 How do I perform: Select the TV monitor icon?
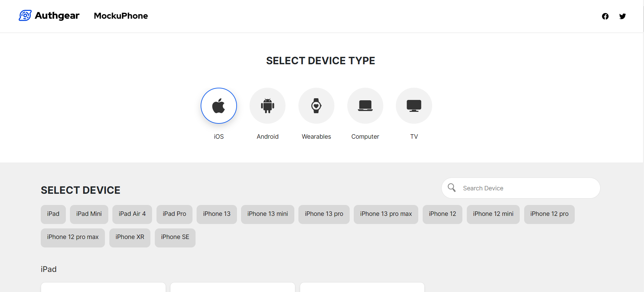(414, 106)
